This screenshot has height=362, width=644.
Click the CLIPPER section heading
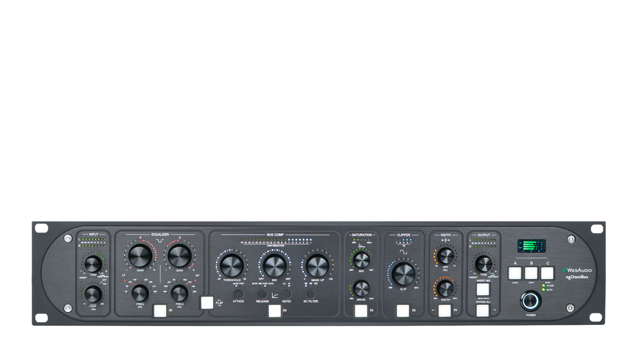404,235
